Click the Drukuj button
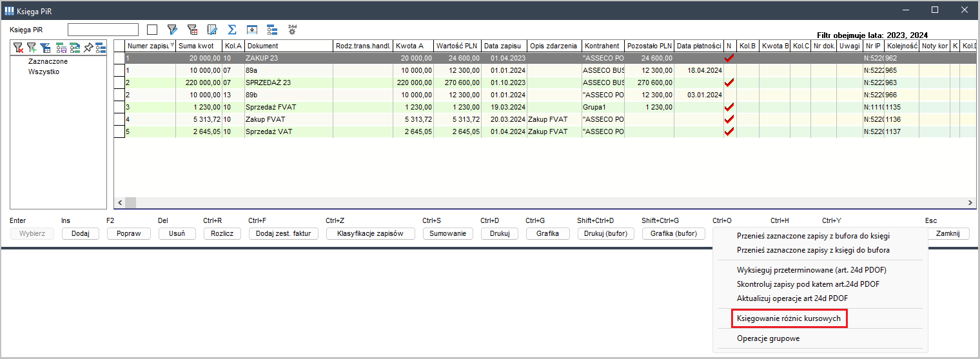 click(500, 234)
